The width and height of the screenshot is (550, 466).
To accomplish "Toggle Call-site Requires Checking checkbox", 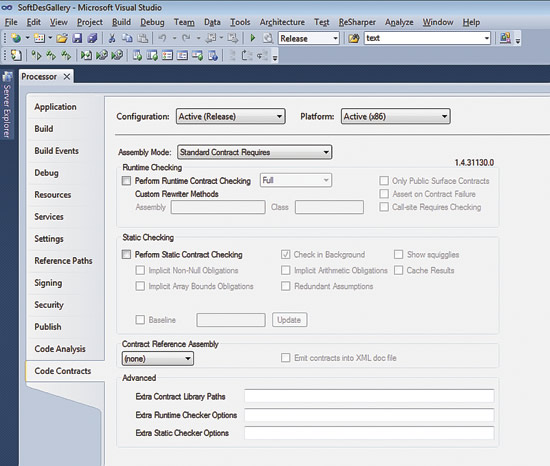I will (x=384, y=207).
